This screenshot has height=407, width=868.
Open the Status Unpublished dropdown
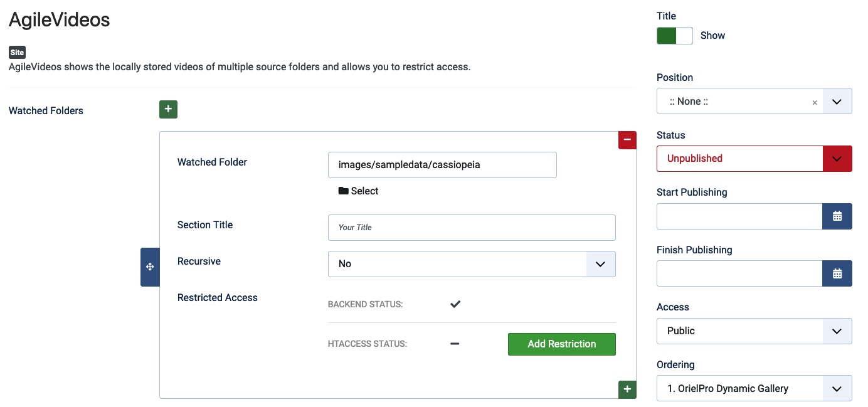754,159
